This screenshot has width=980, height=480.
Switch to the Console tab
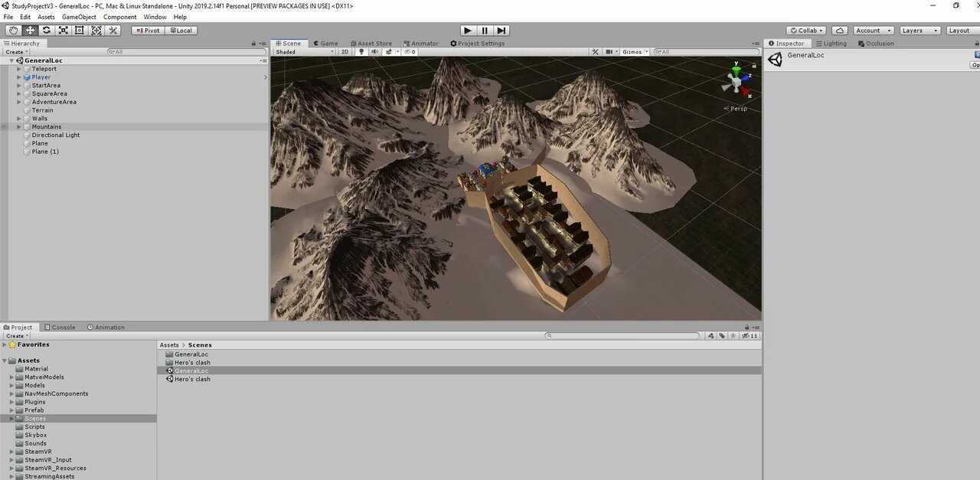(60, 328)
